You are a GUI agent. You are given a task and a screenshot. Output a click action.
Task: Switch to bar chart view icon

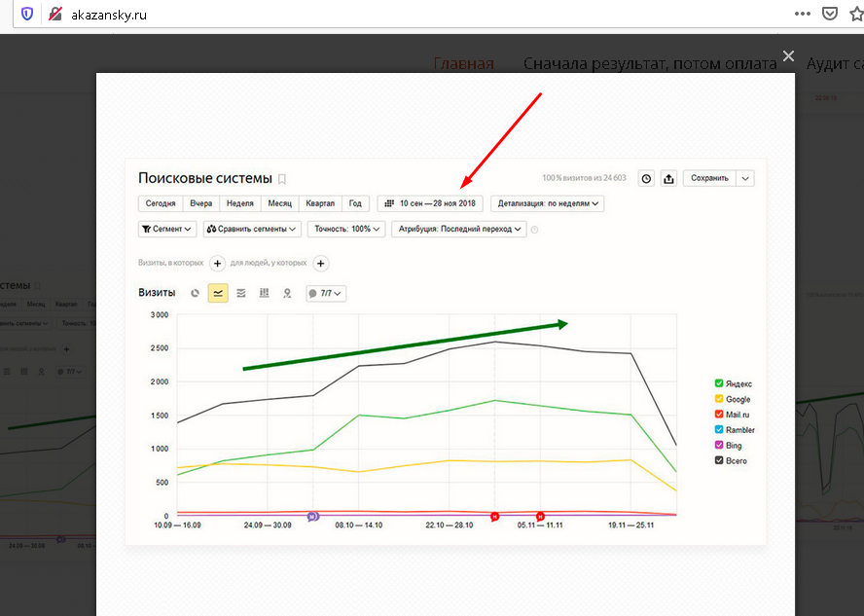[x=265, y=293]
